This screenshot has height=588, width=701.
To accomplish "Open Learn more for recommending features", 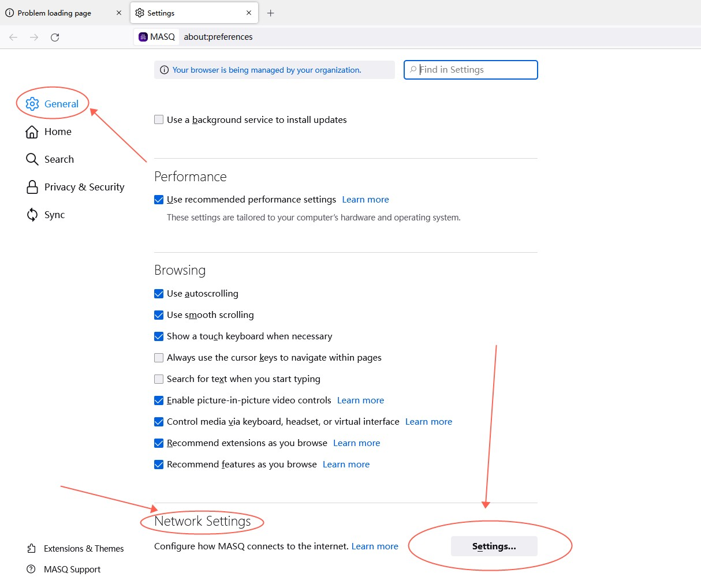I will pyautogui.click(x=346, y=465).
